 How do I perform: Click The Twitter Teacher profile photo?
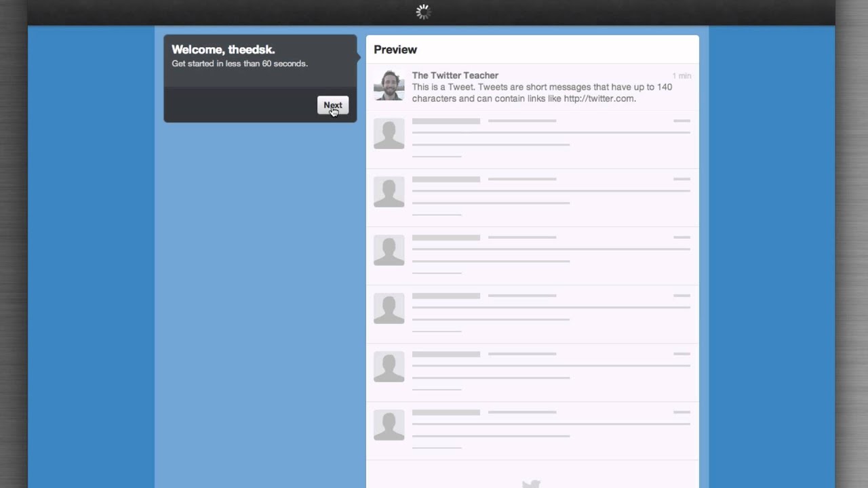tap(389, 85)
